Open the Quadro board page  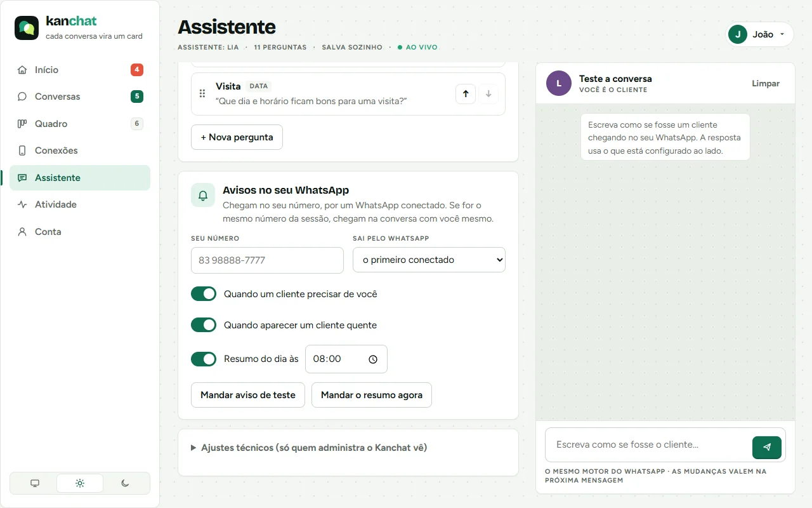(x=80, y=124)
